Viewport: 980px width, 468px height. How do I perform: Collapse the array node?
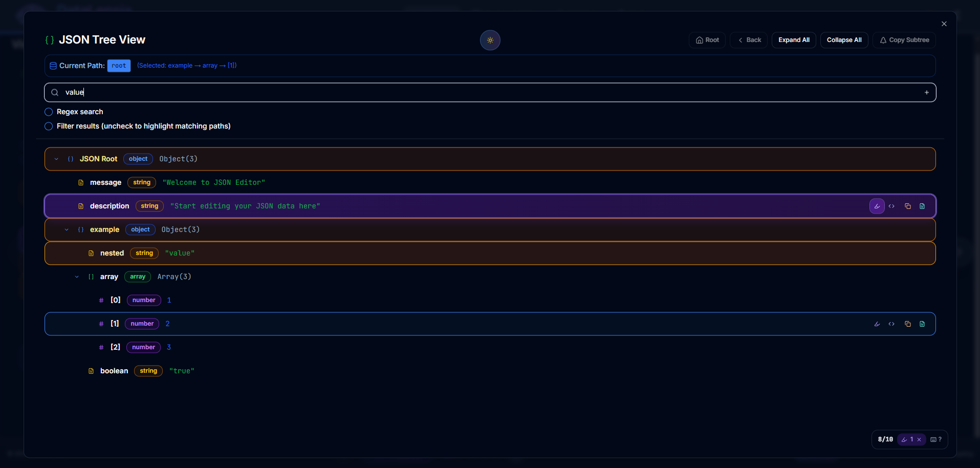coord(77,277)
